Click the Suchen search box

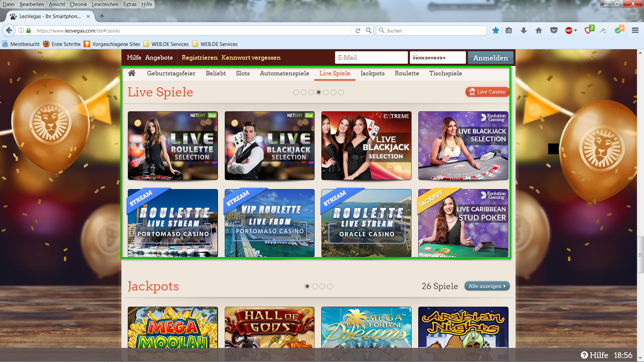(x=432, y=31)
